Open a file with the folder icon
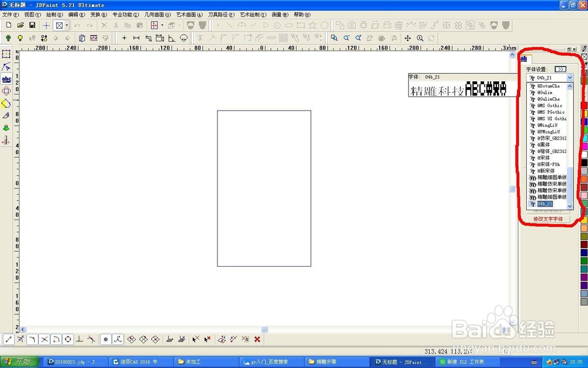The width and height of the screenshot is (588, 368). tap(20, 25)
